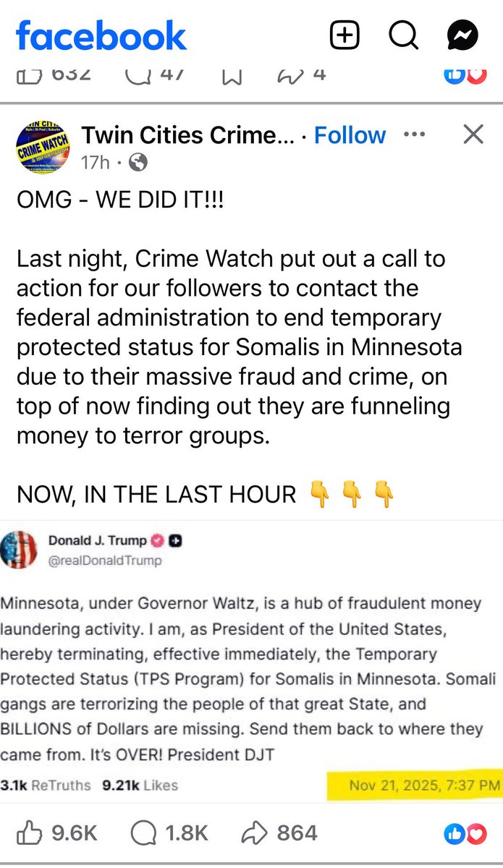Tap the Facebook logo

[101, 35]
